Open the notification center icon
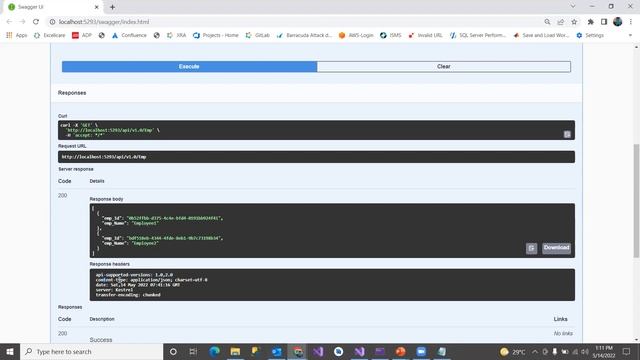Image resolution: width=640 pixels, height=360 pixels. point(626,351)
